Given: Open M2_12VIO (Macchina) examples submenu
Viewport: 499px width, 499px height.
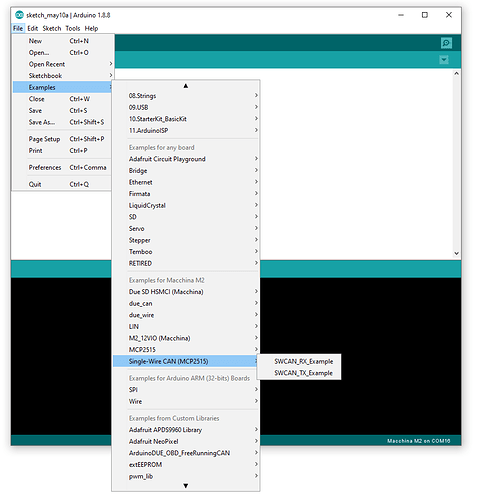Looking at the screenshot, I should click(186, 338).
